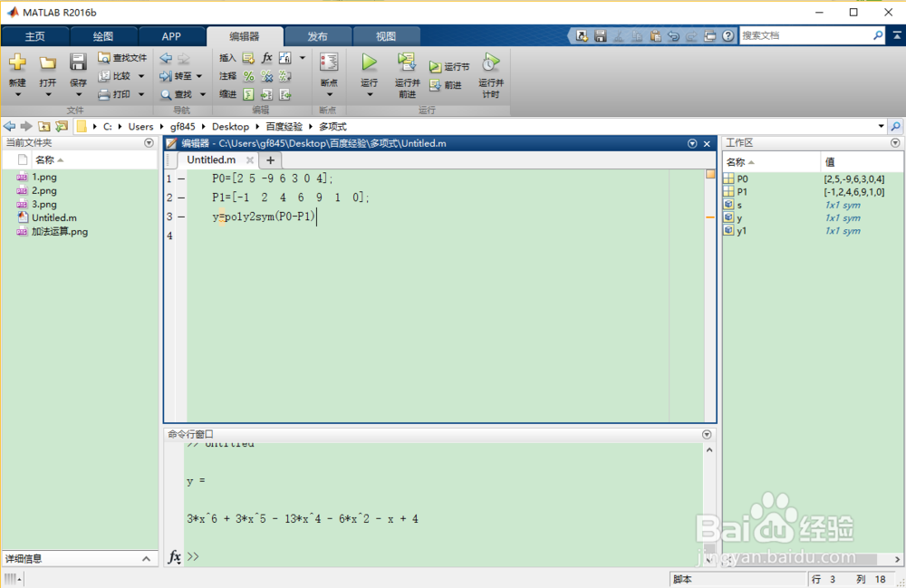
Task: Click the help question mark icon
Action: (728, 36)
